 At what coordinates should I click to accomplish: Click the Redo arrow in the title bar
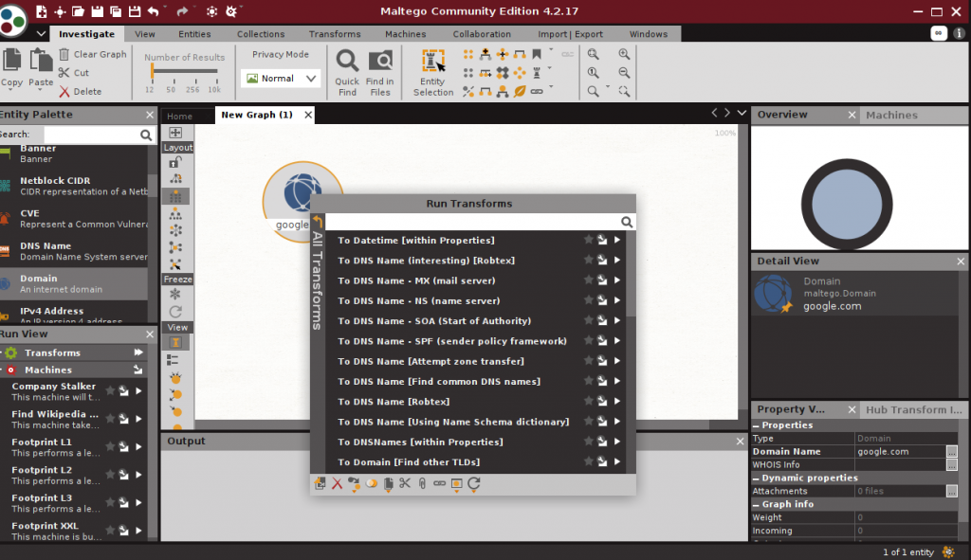(x=181, y=11)
